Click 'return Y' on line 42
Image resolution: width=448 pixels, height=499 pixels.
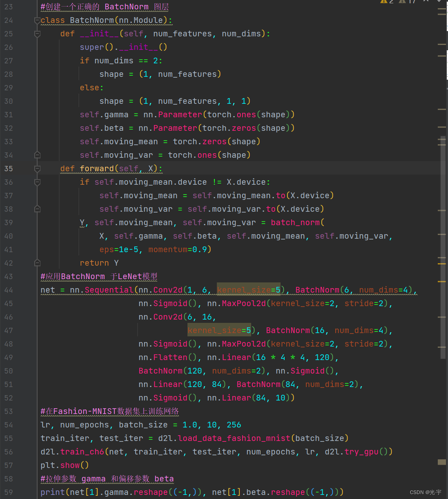tap(99, 263)
